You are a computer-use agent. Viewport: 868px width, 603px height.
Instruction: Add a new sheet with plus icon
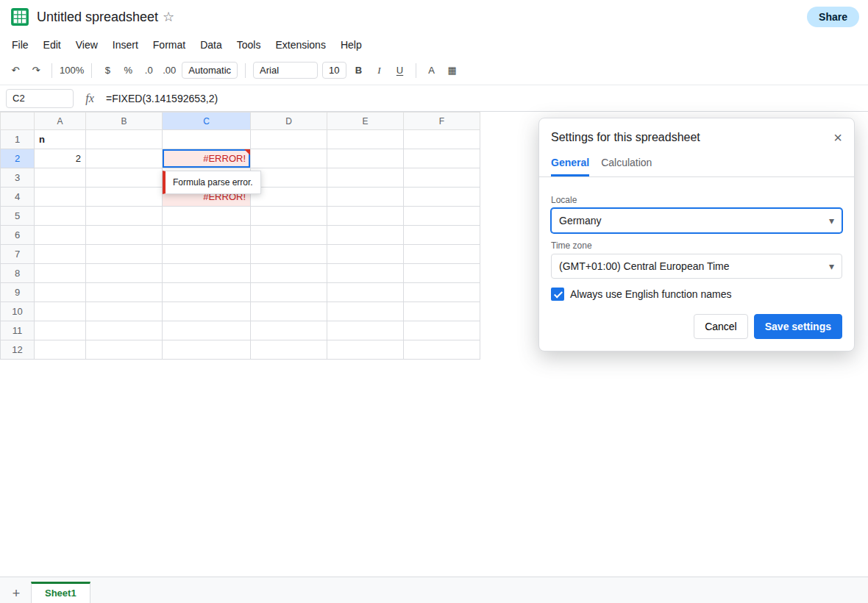tap(16, 593)
